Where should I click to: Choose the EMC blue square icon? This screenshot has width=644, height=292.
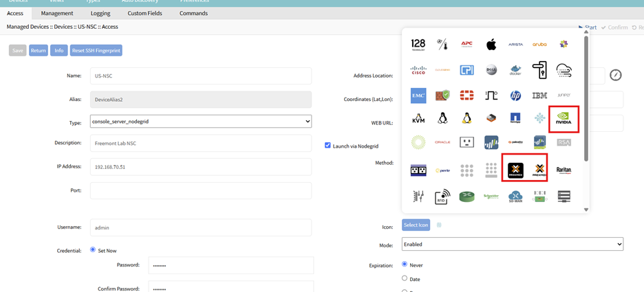(x=418, y=95)
